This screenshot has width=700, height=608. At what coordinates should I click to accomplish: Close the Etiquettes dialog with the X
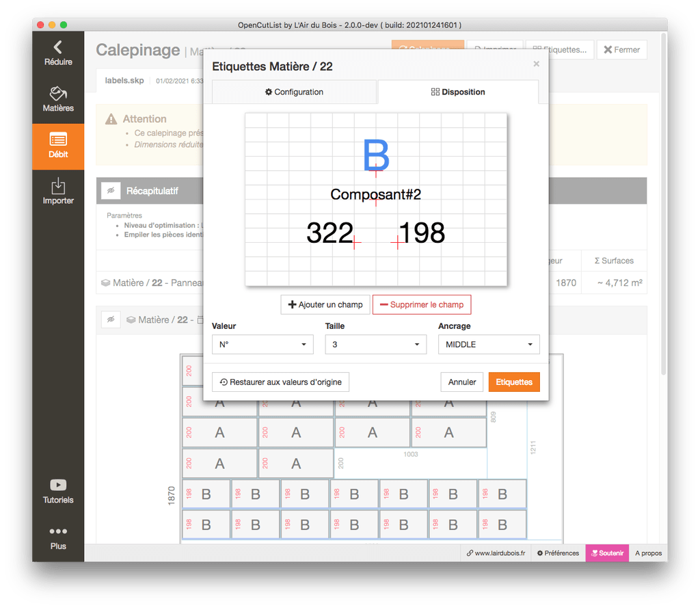[x=536, y=64]
